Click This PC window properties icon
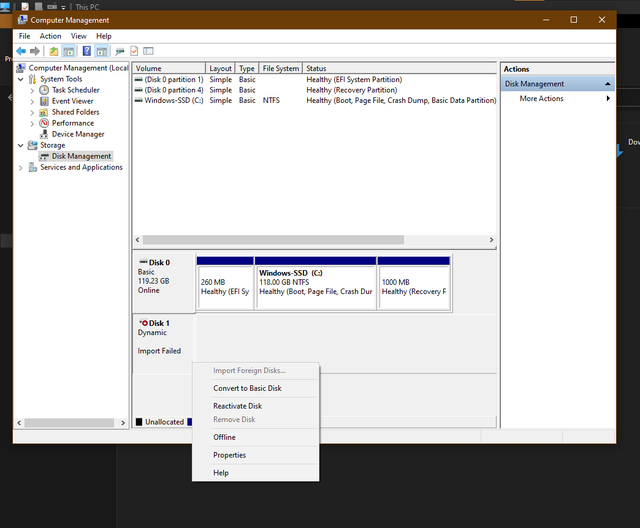This screenshot has height=528, width=640. [x=25, y=6]
